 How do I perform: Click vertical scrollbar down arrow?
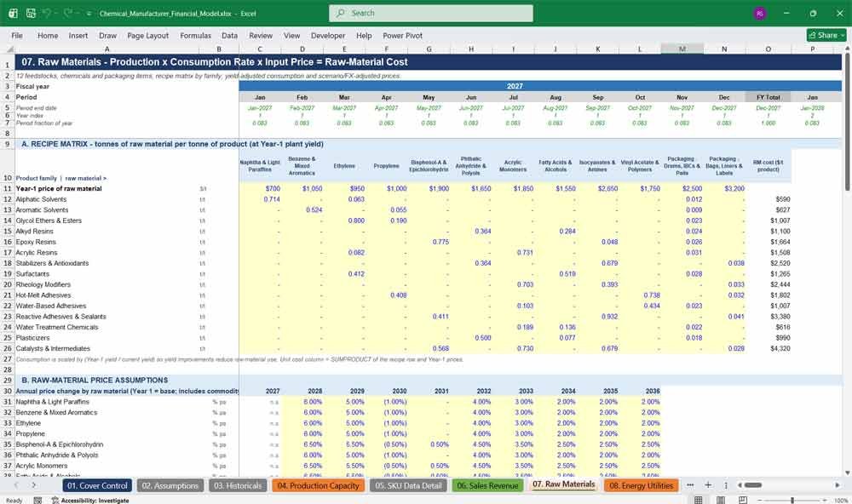click(x=847, y=473)
